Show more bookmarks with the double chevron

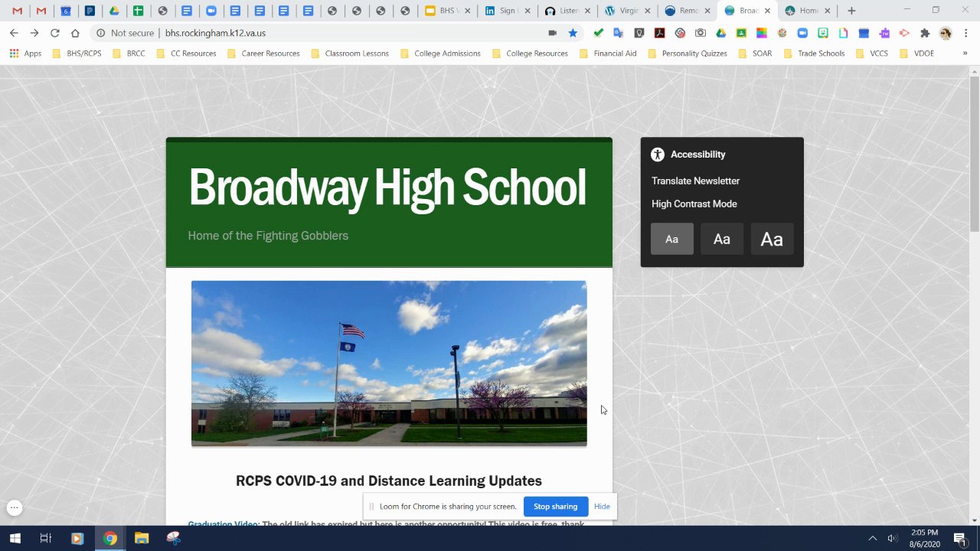click(x=965, y=54)
